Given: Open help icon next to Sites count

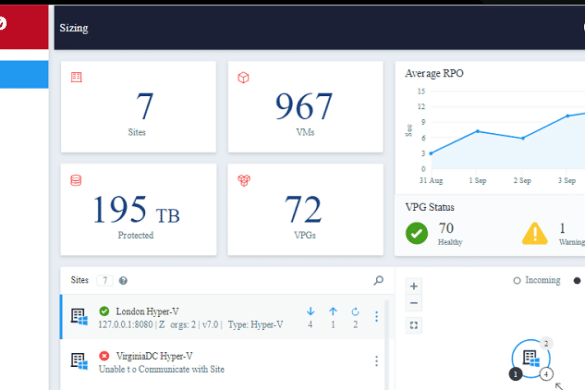Looking at the screenshot, I should click(x=123, y=281).
